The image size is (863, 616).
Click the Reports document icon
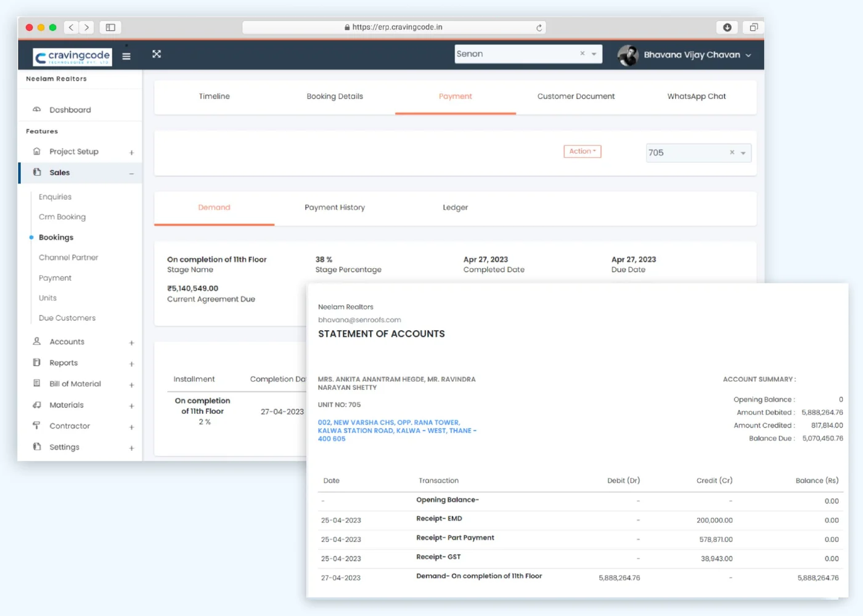tap(37, 363)
